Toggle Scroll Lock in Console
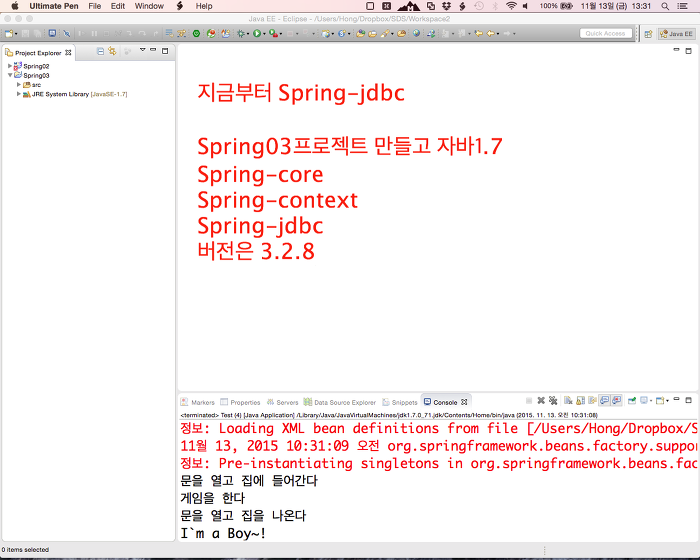The width and height of the screenshot is (700, 560). tap(580, 401)
